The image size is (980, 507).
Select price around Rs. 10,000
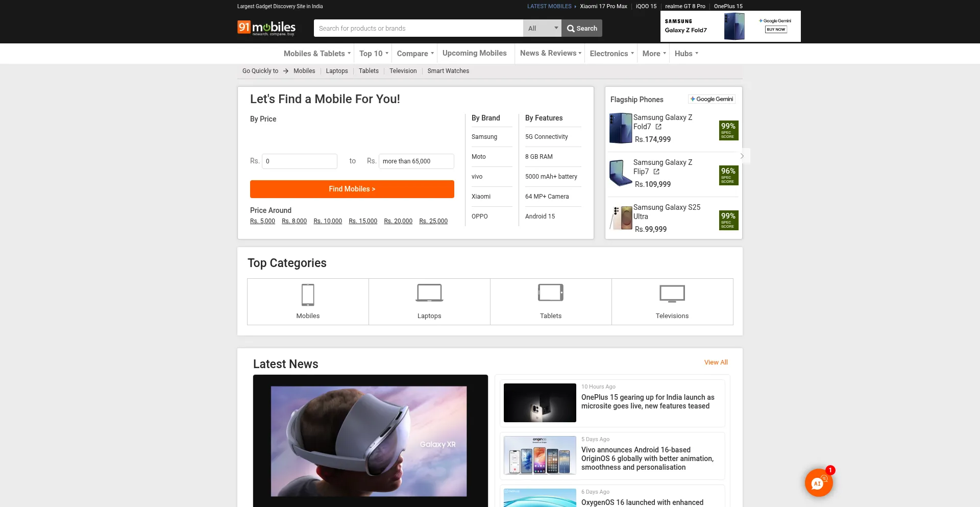click(328, 221)
